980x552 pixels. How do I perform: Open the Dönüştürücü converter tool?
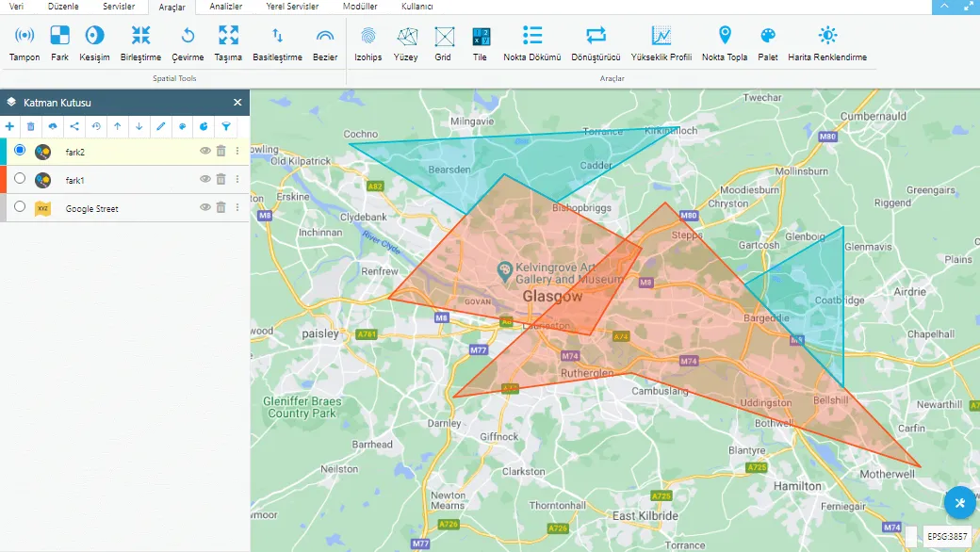tap(596, 43)
